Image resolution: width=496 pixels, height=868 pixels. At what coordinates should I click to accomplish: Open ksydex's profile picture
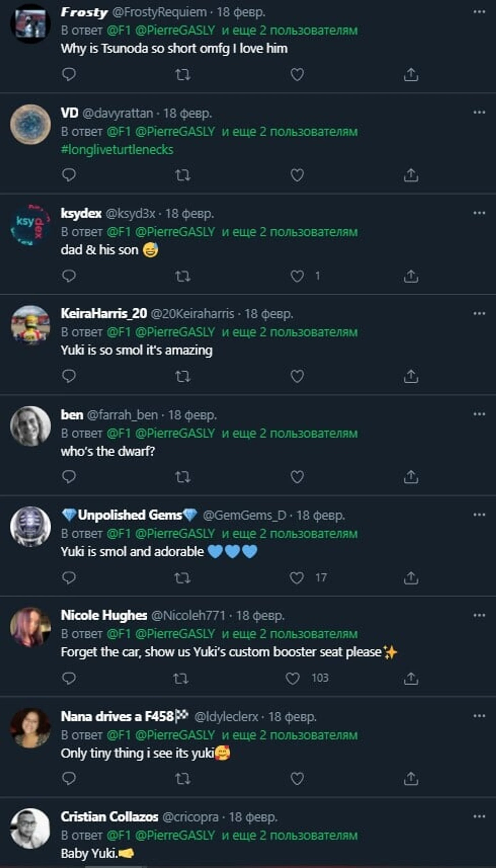(x=30, y=225)
